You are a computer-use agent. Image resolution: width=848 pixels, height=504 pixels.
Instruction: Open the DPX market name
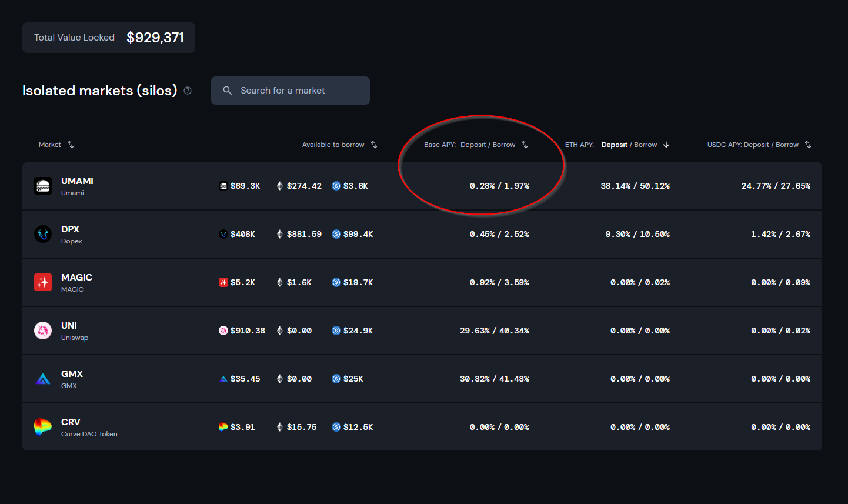tap(70, 229)
